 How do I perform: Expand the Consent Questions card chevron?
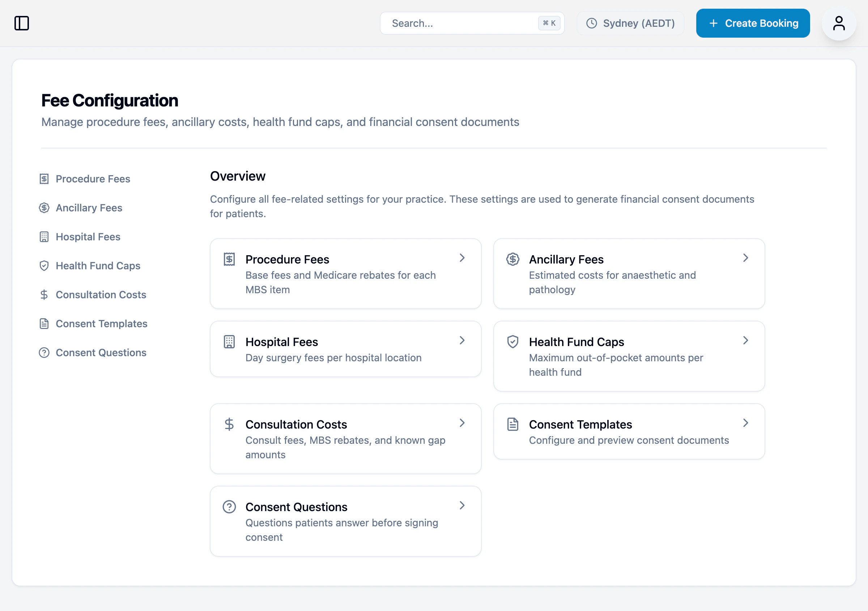click(x=462, y=505)
